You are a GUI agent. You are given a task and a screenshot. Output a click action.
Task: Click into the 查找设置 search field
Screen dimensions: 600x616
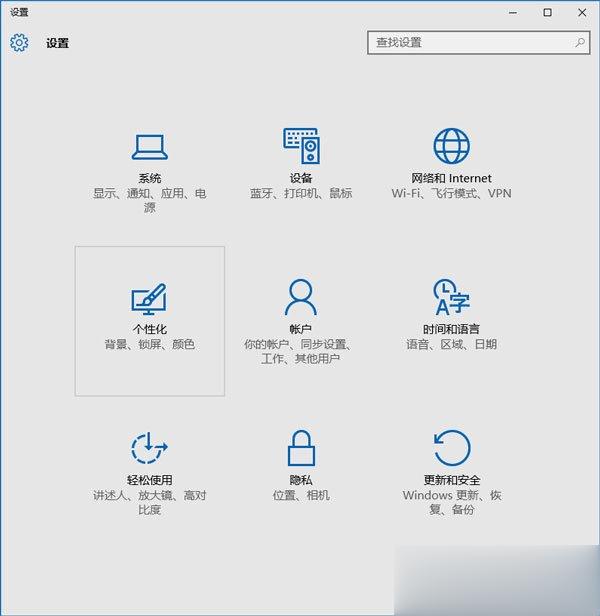tap(479, 42)
